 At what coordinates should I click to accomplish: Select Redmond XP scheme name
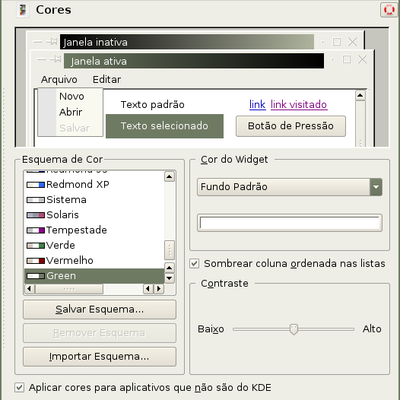pyautogui.click(x=78, y=184)
